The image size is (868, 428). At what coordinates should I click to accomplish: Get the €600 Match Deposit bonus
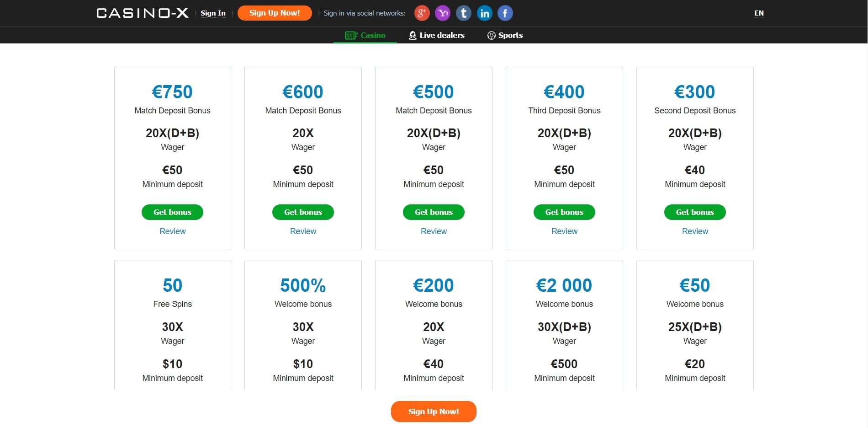303,212
